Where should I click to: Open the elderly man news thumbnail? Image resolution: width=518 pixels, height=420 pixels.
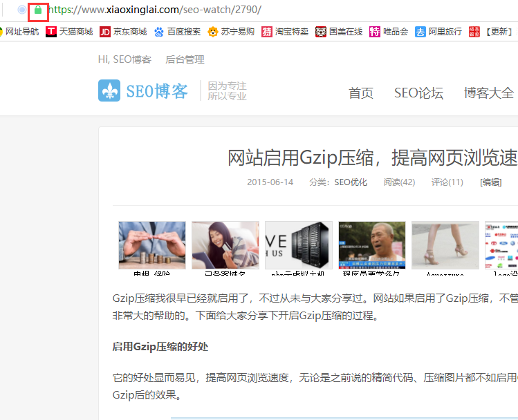[372, 245]
